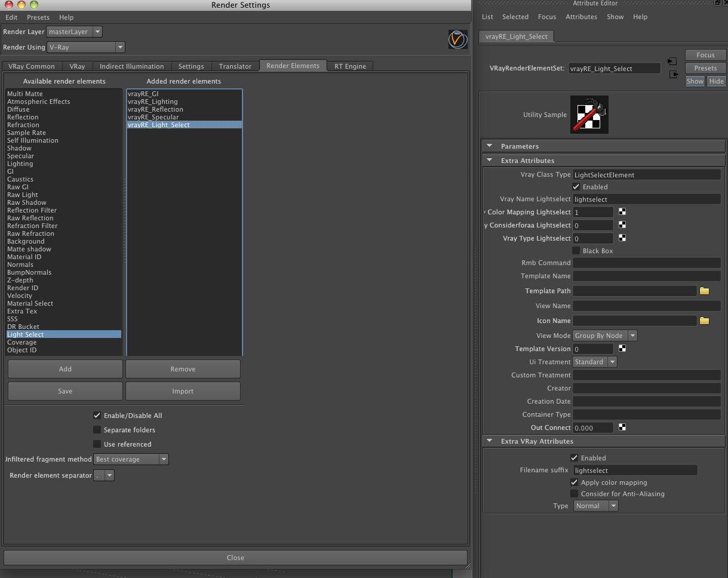
Task: Enable Separate folders checkbox
Action: (x=97, y=430)
